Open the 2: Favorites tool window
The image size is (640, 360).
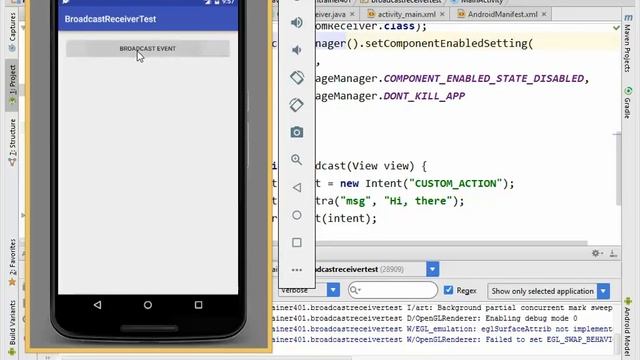[x=12, y=262]
